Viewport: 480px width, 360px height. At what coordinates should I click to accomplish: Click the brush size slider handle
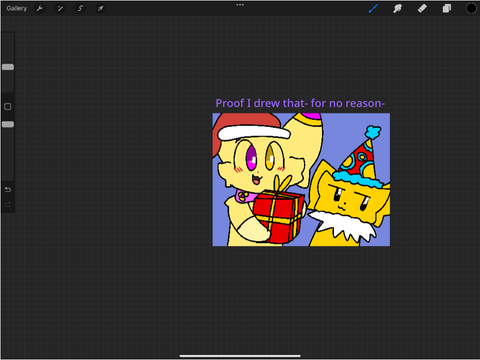8,67
